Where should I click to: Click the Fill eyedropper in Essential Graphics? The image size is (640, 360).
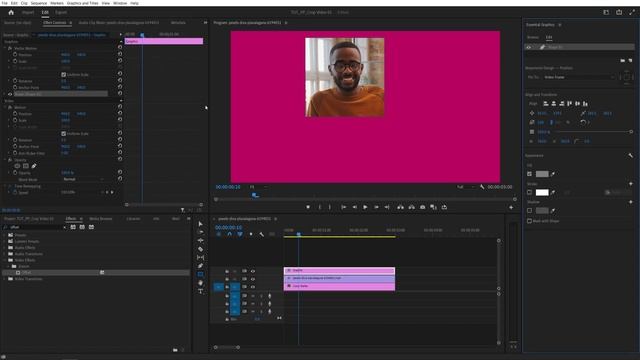553,174
